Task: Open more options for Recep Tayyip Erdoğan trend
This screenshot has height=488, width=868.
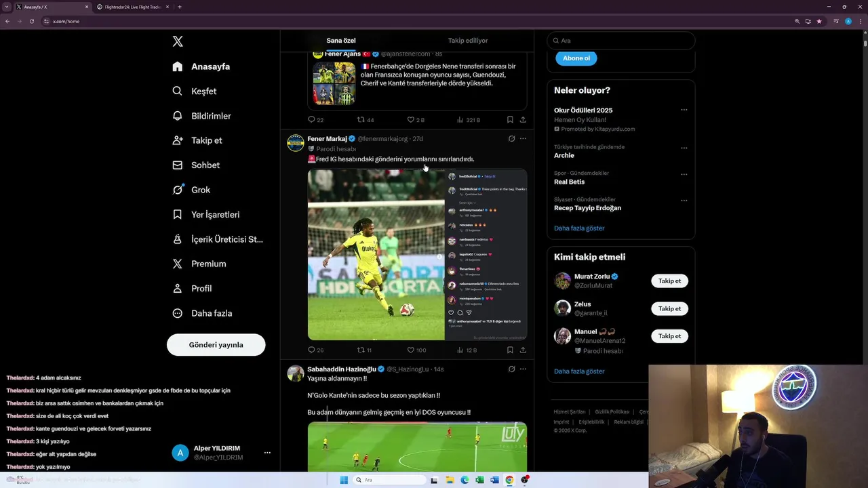Action: (684, 201)
